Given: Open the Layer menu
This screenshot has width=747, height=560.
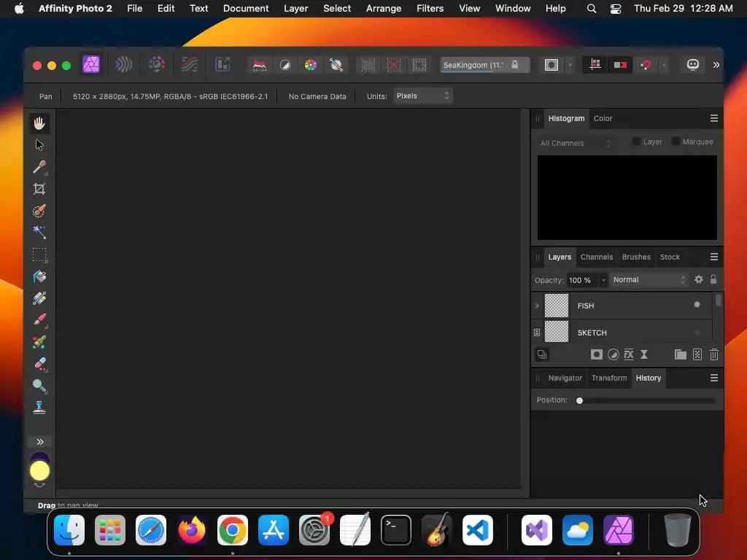Looking at the screenshot, I should [296, 8].
